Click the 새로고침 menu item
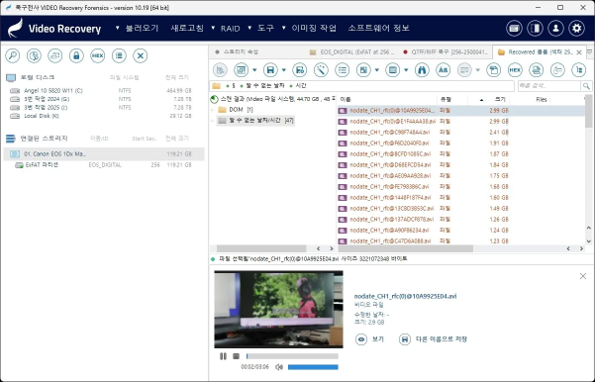Image resolution: width=595 pixels, height=382 pixels. point(187,28)
